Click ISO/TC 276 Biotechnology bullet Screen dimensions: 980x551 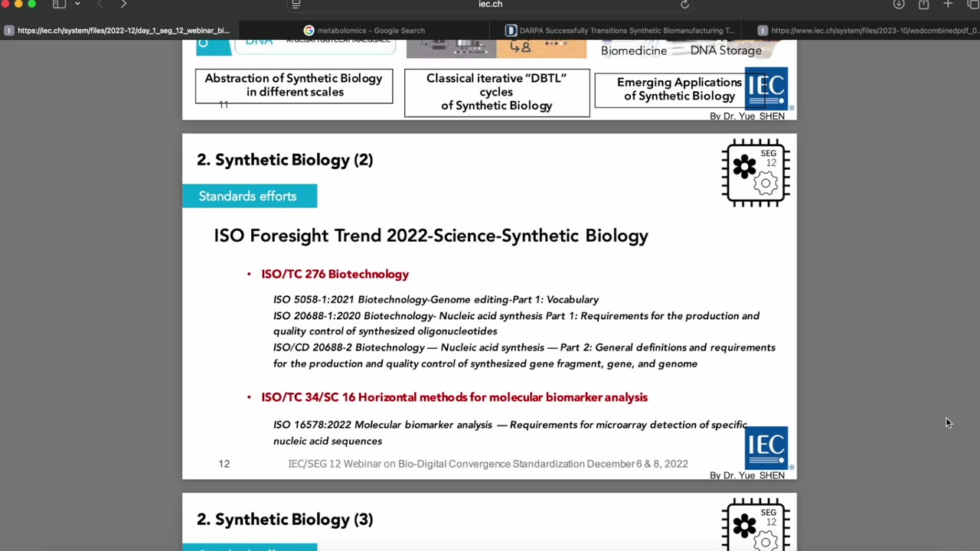click(335, 274)
